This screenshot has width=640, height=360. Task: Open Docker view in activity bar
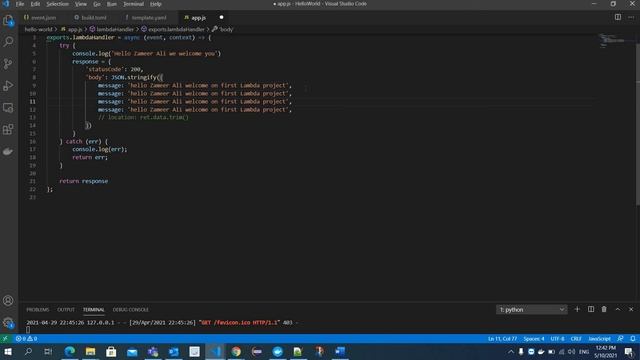(8, 152)
